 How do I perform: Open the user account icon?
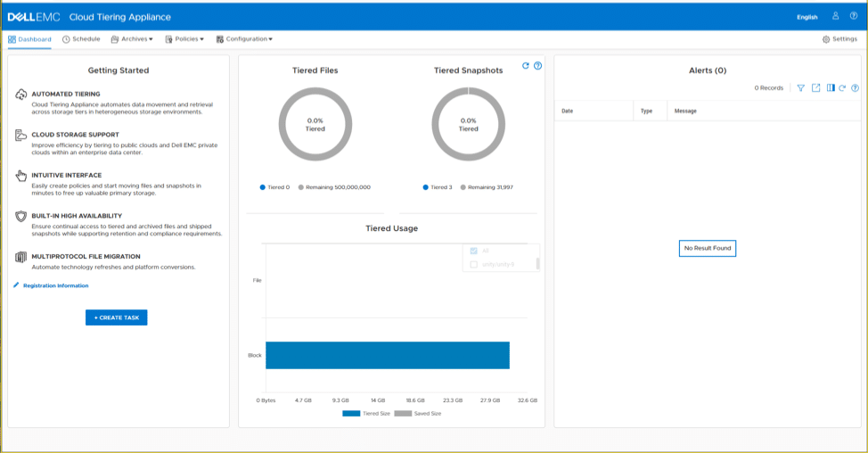coord(835,16)
